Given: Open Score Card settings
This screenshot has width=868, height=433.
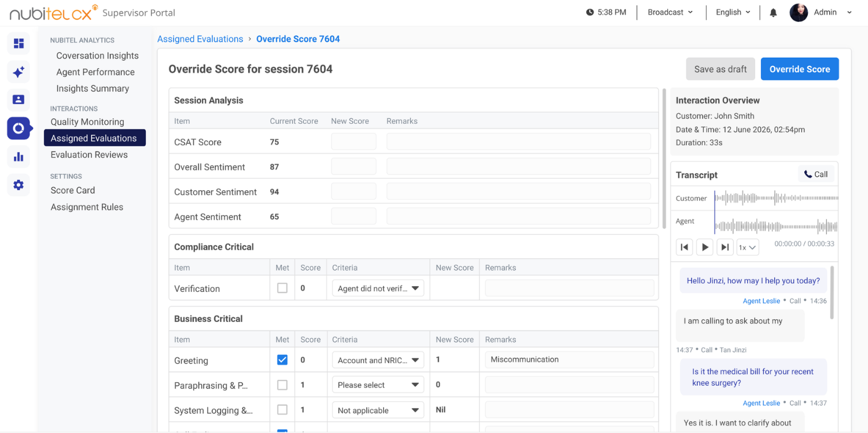Looking at the screenshot, I should pos(73,190).
